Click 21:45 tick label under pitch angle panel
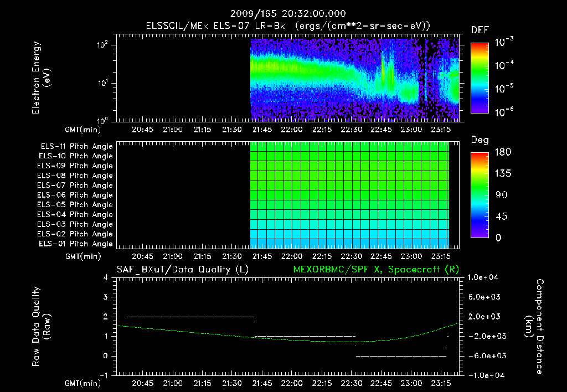This screenshot has width=567, height=392. coord(262,256)
